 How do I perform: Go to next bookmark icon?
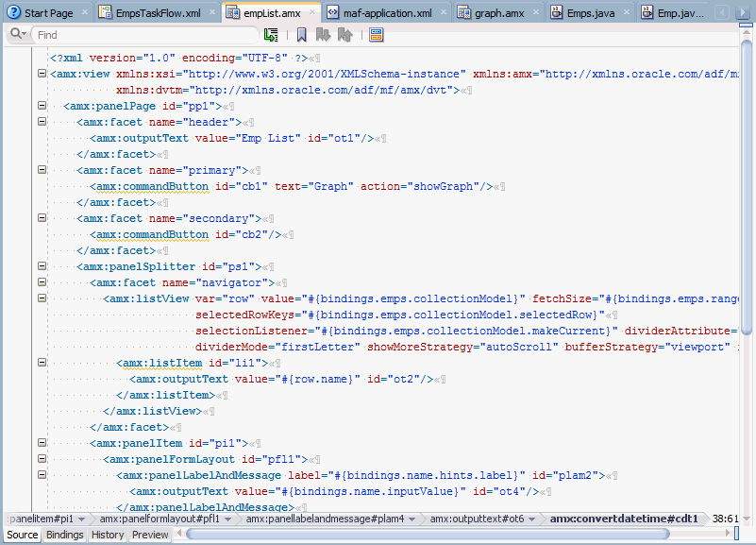(323, 35)
